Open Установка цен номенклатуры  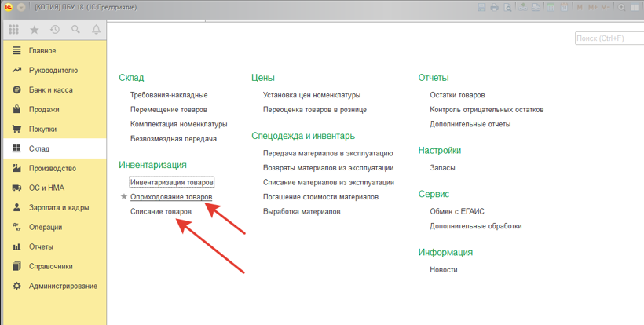point(312,95)
